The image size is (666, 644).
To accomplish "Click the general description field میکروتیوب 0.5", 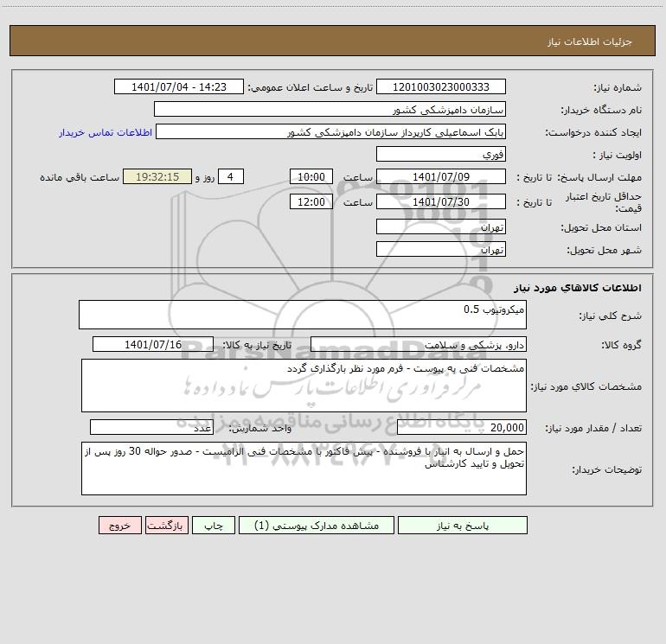I will 303,315.
